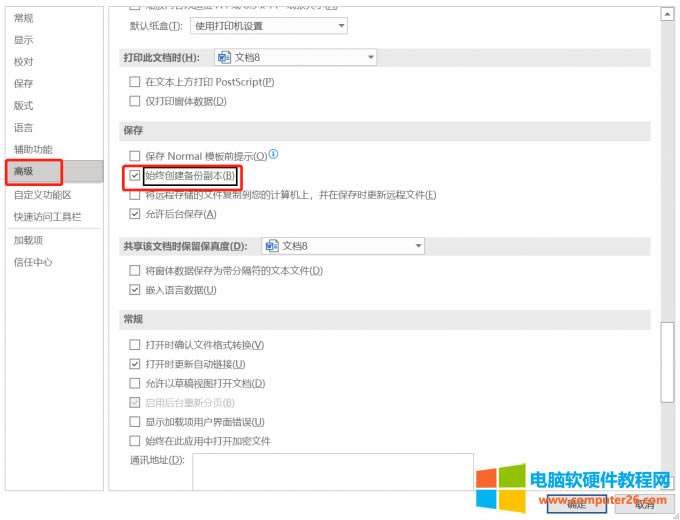Click the scrollbar up arrow at top right
The image size is (680, 520).
tap(667, 10)
